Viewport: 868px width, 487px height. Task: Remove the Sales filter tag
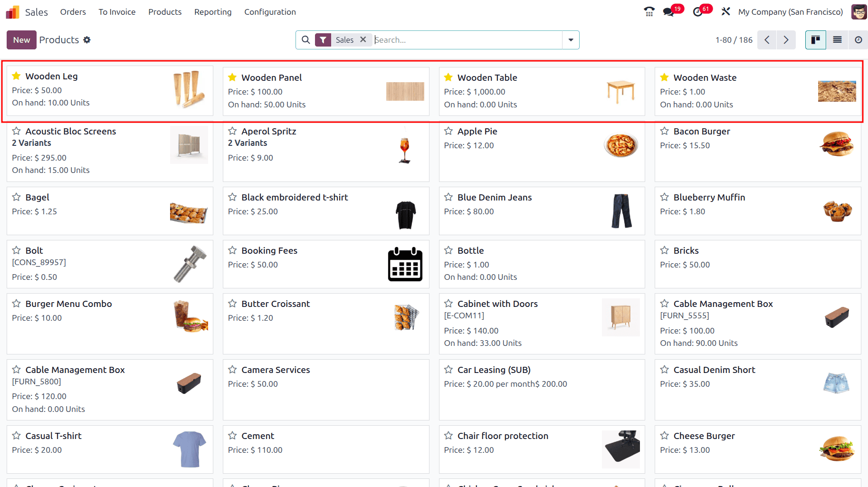[363, 40]
